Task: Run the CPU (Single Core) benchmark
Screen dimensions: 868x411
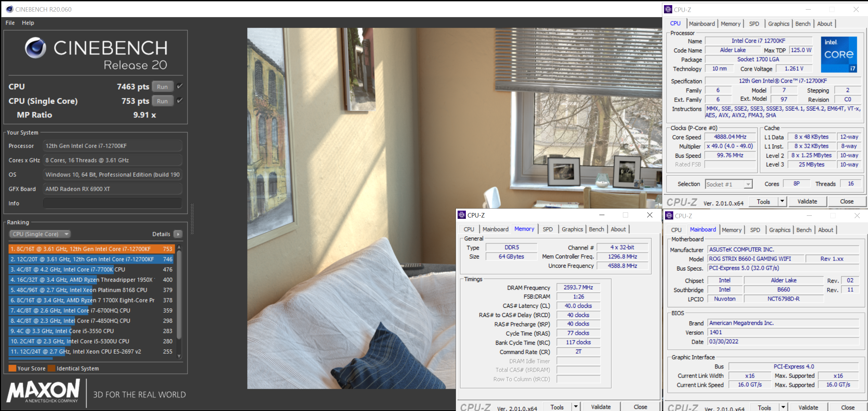Action: [162, 101]
